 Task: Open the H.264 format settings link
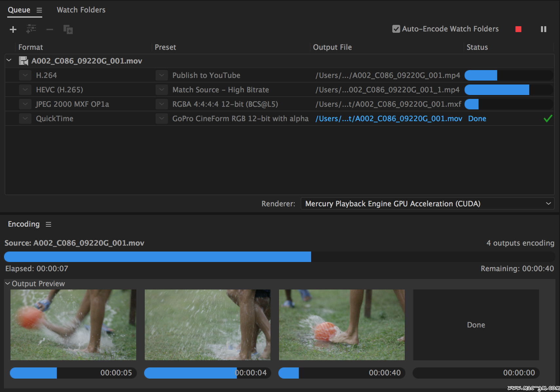[47, 75]
